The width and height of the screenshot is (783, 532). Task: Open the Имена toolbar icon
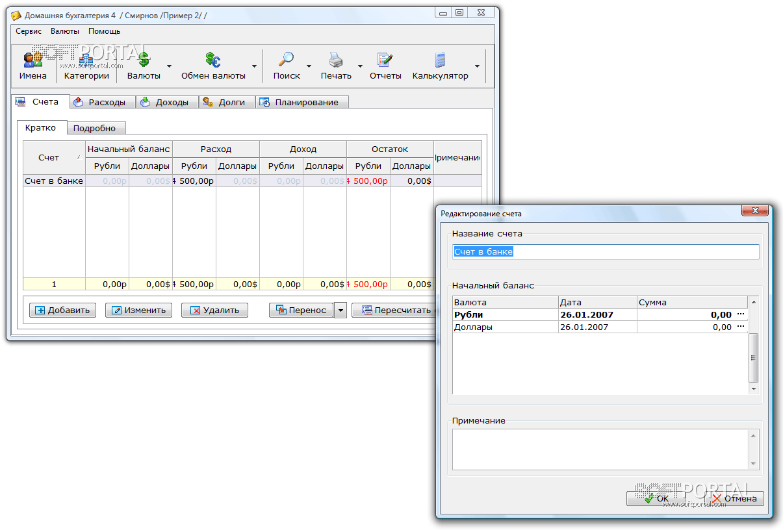pyautogui.click(x=32, y=66)
